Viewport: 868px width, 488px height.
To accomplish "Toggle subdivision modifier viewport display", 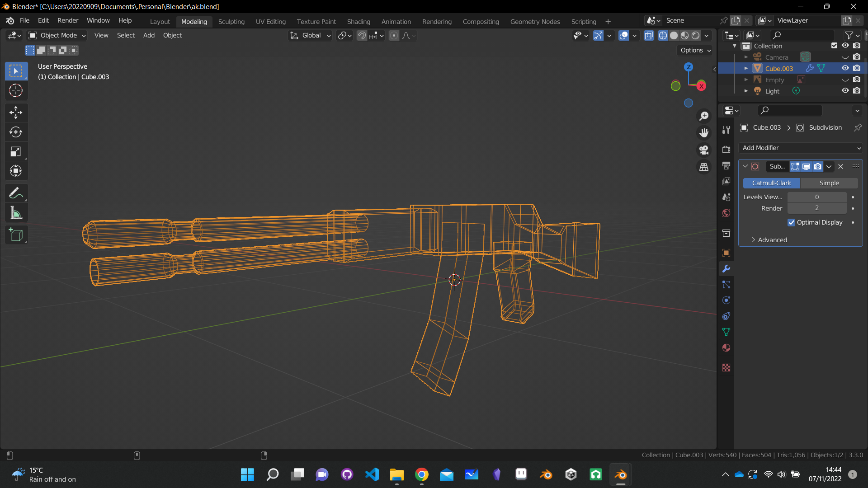I will point(806,166).
